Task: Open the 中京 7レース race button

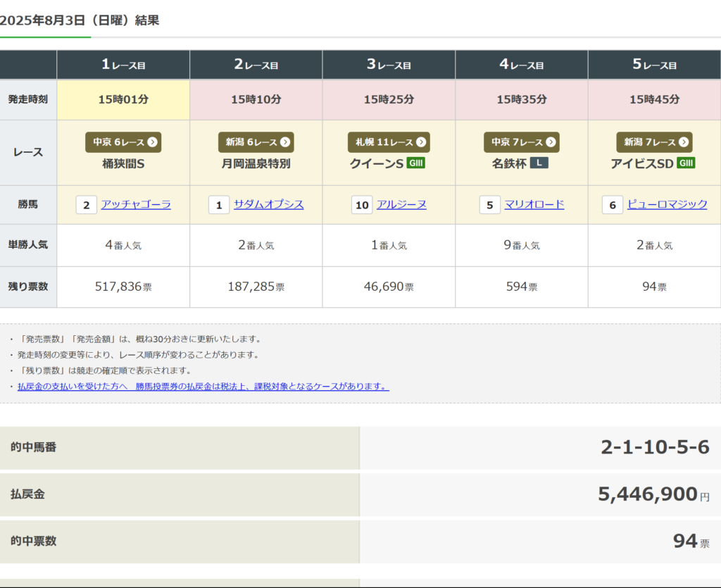Action: (522, 142)
